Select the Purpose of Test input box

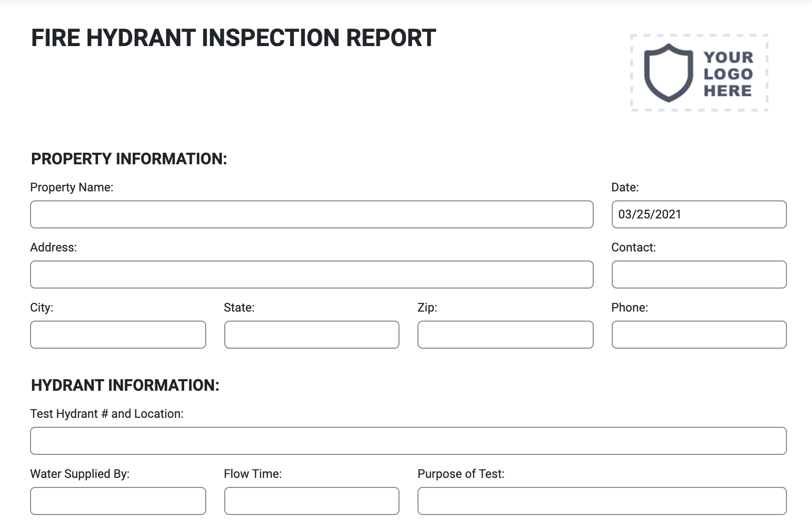(602, 501)
